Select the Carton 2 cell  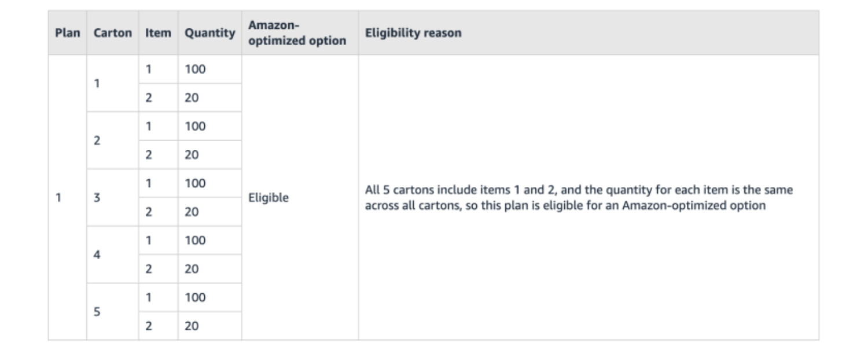97,141
